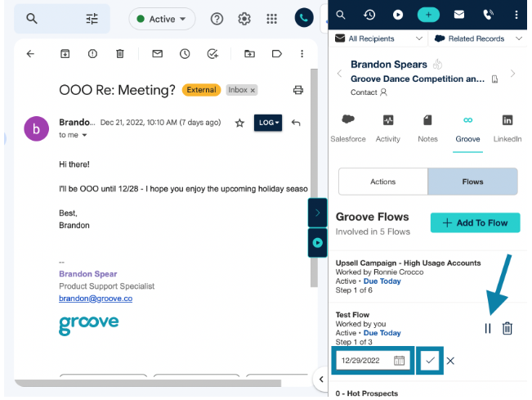Switch to the LinkedIn tab
The image size is (532, 400).
click(507, 128)
